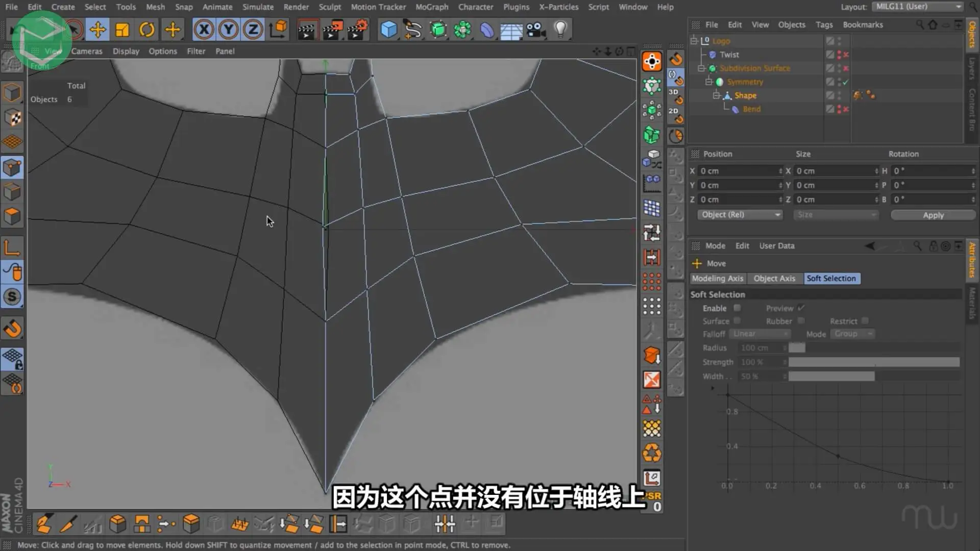Add a camera object
This screenshot has width=980, height=551.
[536, 30]
